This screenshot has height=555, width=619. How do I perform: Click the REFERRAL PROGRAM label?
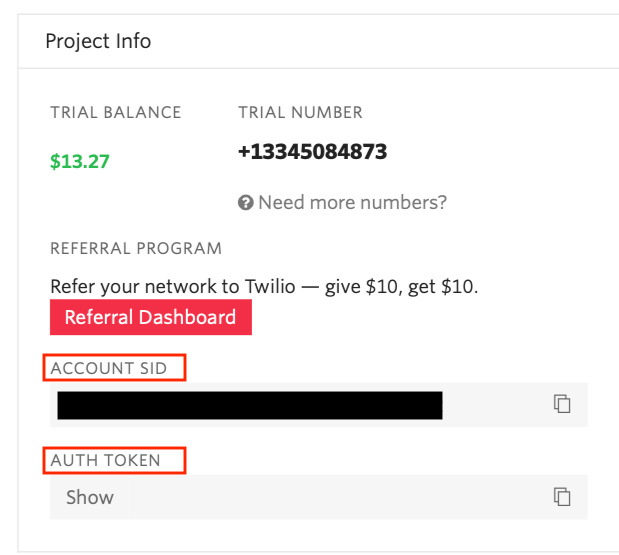(136, 248)
